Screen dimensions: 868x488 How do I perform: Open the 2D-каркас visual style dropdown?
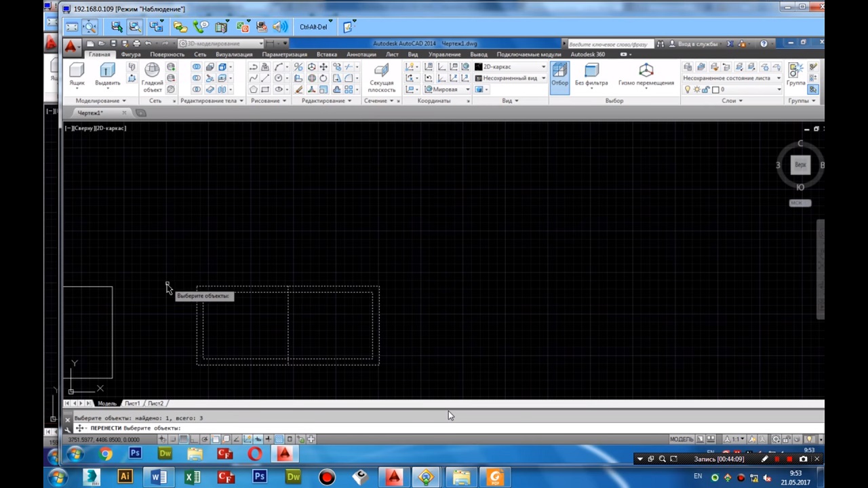[542, 67]
